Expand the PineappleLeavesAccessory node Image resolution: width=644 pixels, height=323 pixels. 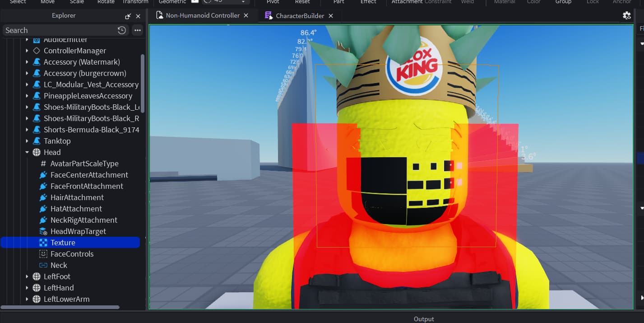pyautogui.click(x=27, y=96)
